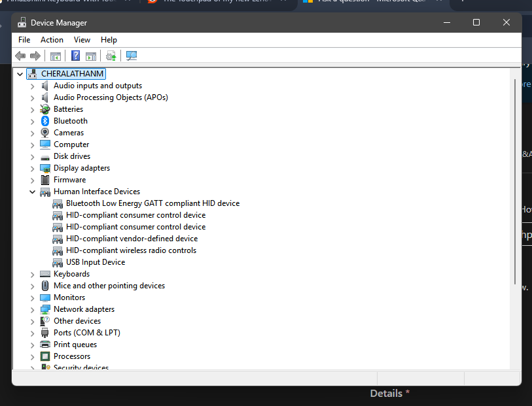
Task: Select Display adapters label
Action: click(82, 168)
